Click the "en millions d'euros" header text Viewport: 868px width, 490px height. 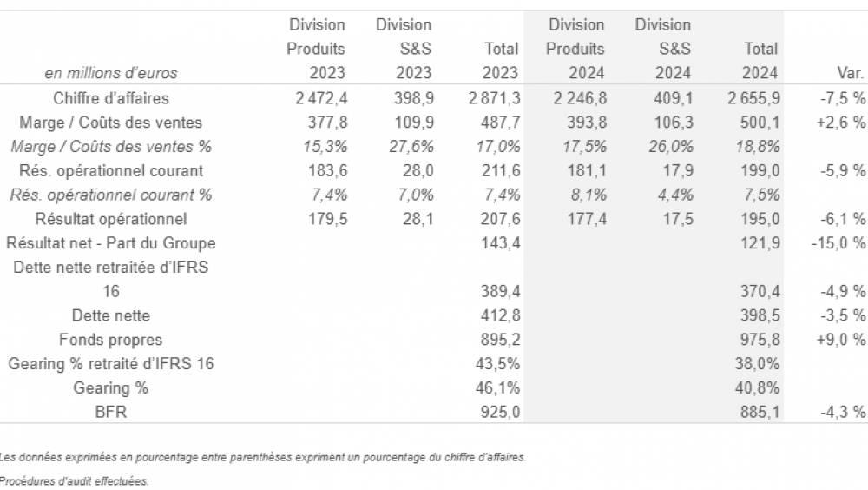(110, 73)
